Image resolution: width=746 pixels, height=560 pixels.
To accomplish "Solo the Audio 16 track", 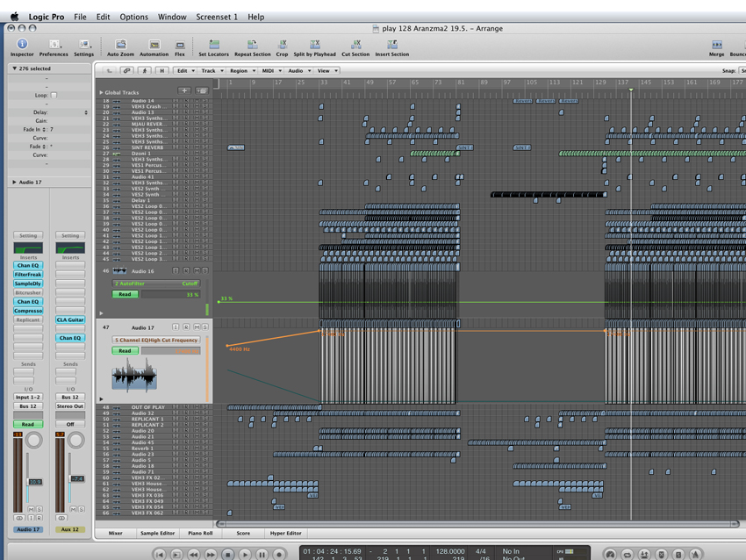I will (x=205, y=270).
